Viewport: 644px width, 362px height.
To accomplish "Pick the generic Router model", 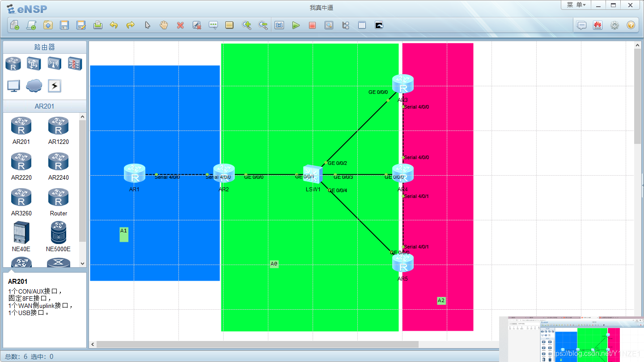I will click(x=59, y=202).
